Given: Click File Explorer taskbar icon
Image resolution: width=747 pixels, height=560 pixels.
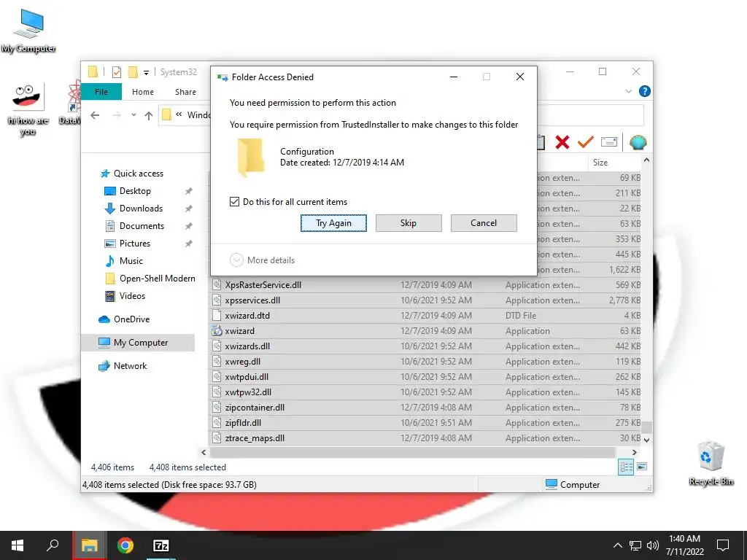Looking at the screenshot, I should coord(89,545).
